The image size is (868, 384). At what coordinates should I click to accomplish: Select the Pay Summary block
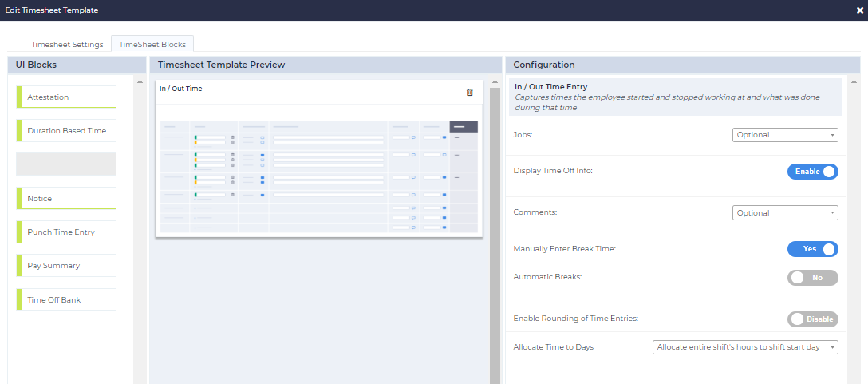coord(67,266)
